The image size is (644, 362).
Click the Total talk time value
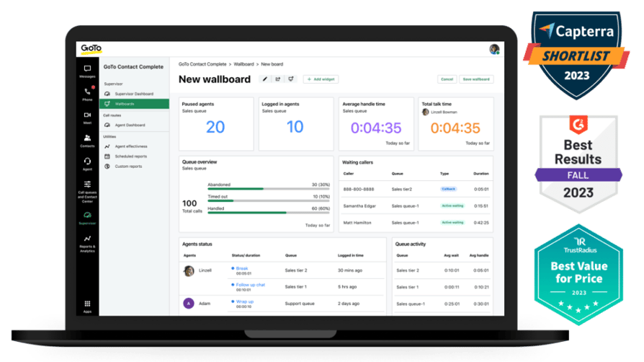[455, 128]
